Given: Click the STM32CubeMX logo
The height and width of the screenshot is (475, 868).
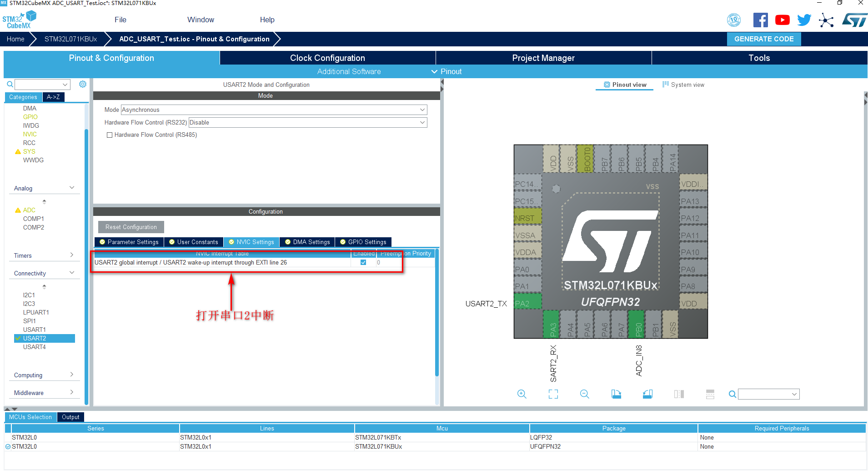Looking at the screenshot, I should tap(19, 20).
